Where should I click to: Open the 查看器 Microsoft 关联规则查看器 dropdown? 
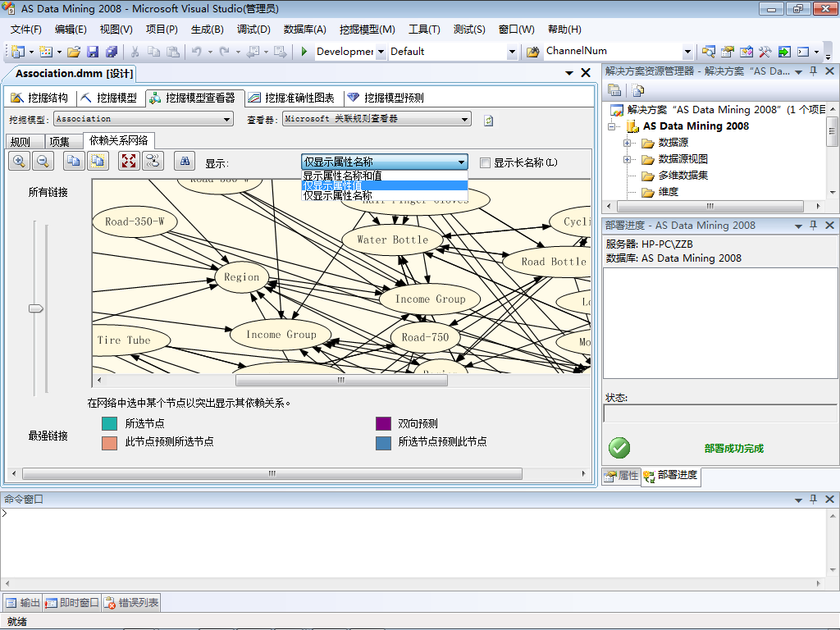(x=464, y=119)
